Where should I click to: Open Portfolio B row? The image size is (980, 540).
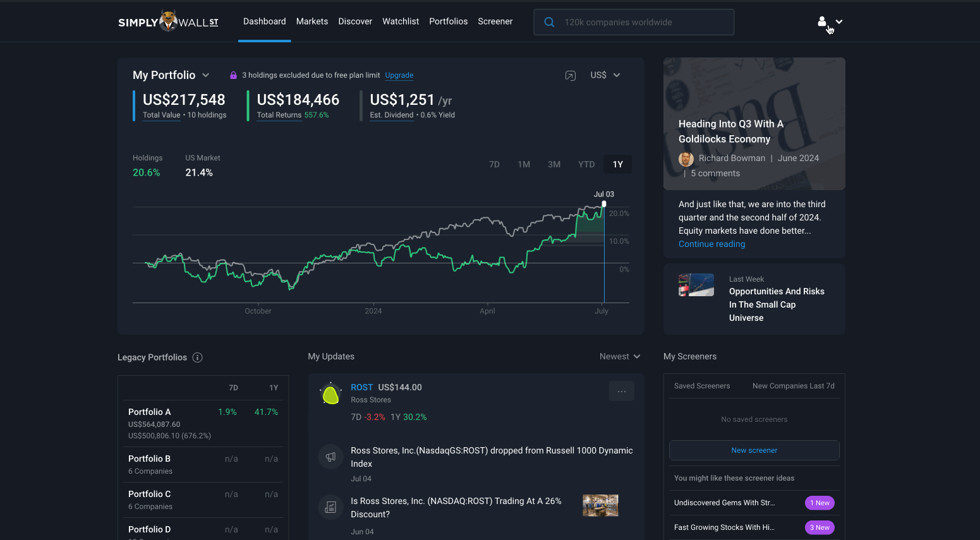[203, 465]
